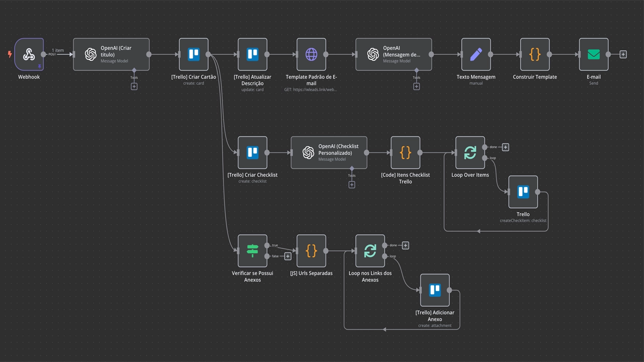The width and height of the screenshot is (644, 362).
Task: Select the Webhook trigger node
Action: pyautogui.click(x=29, y=54)
